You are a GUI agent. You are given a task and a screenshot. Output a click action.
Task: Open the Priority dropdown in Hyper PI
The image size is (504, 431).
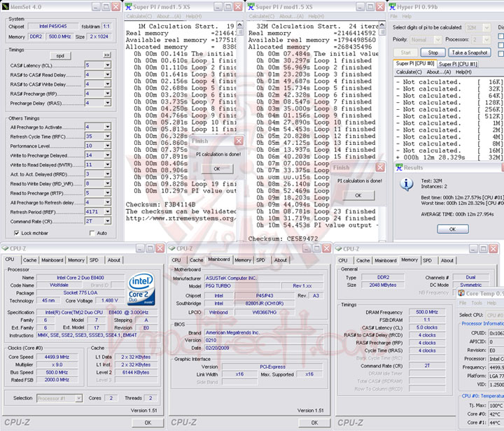tap(437, 39)
